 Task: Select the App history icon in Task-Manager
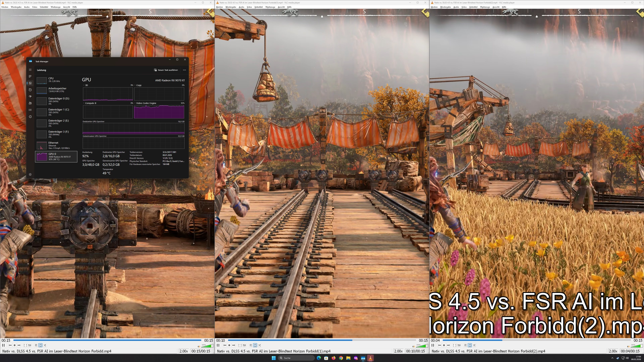30,90
